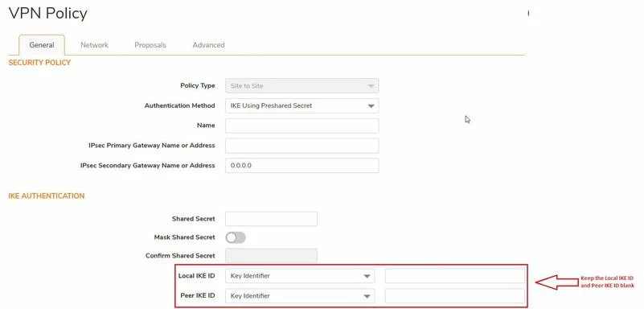644x309 pixels.
Task: Click the Shared Secret input field
Action: click(271, 219)
